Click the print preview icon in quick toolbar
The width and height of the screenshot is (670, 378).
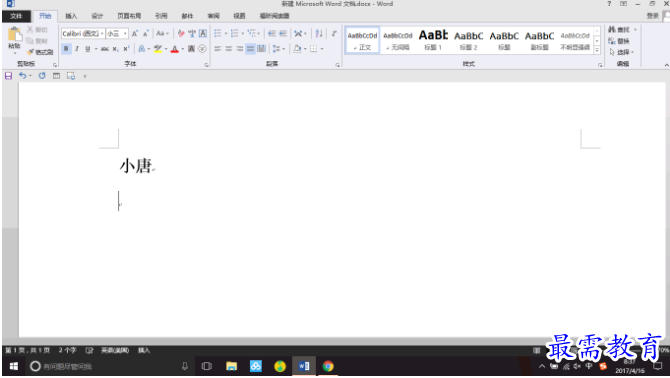[71, 76]
